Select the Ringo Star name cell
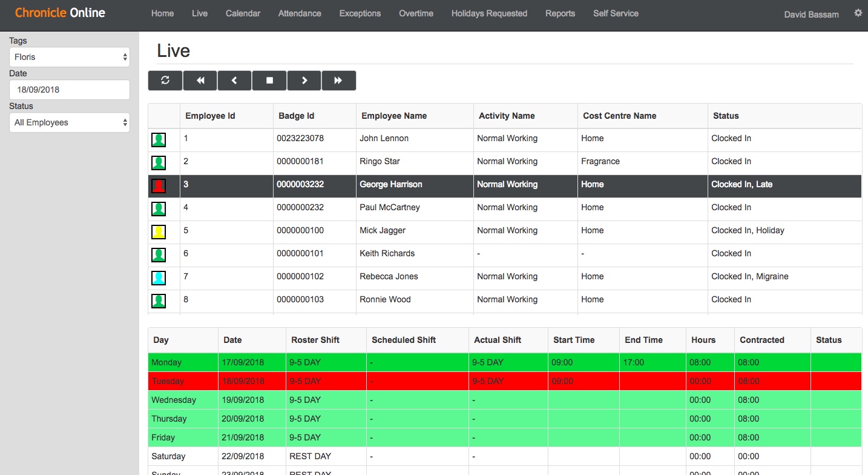Screen dimensions: 868x475 tap(415, 162)
